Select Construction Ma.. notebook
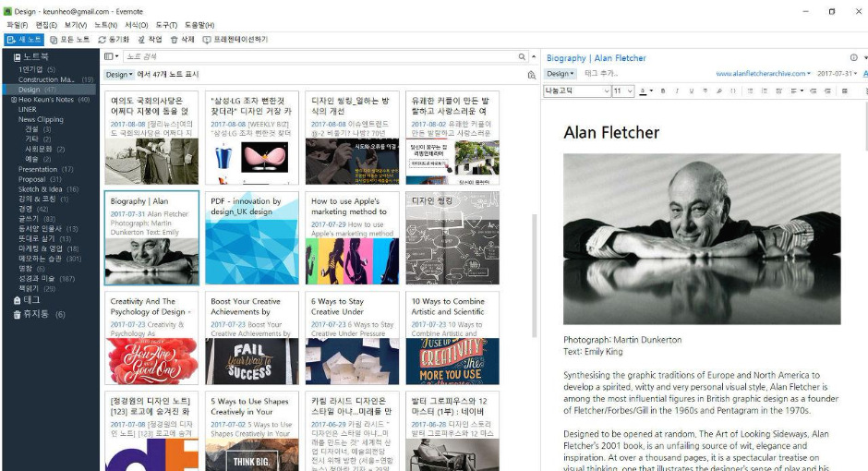Image resolution: width=868 pixels, height=471 pixels. [x=55, y=79]
